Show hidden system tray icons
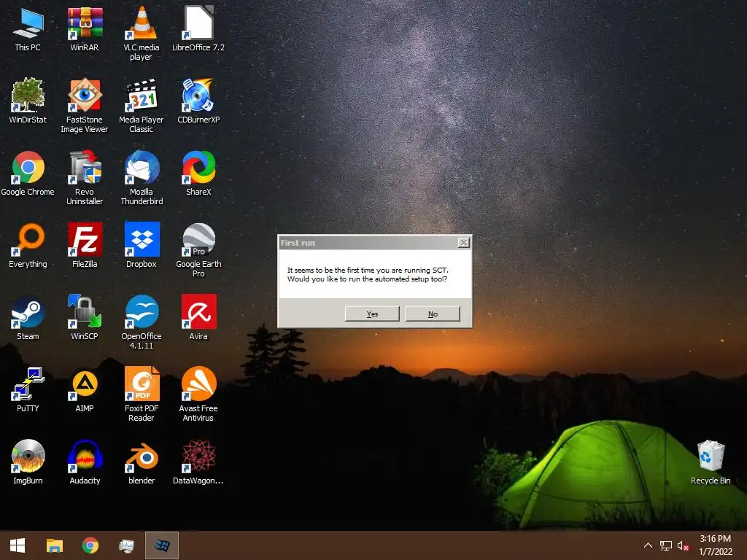The width and height of the screenshot is (747, 560). (648, 545)
